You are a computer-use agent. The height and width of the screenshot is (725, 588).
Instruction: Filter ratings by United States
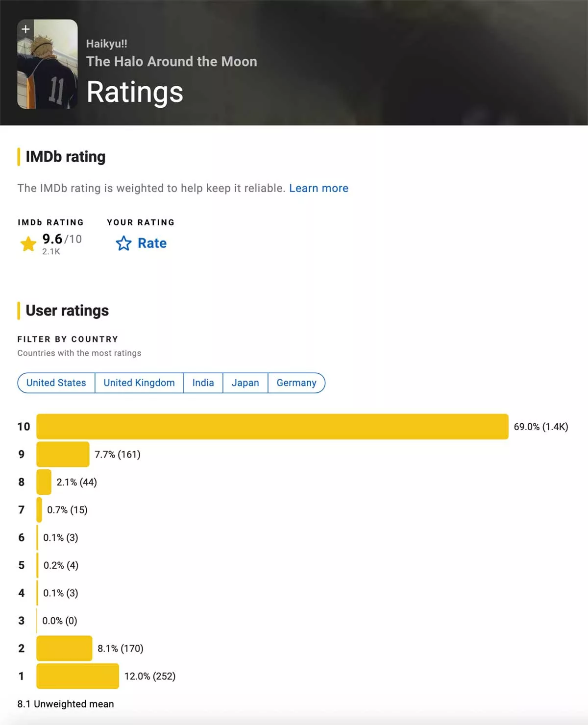56,383
